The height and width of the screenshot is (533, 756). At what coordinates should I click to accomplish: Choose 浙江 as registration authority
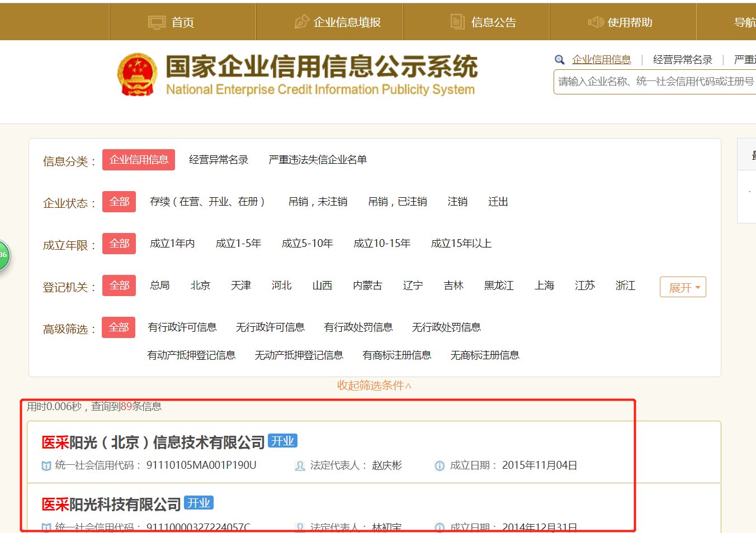pos(625,285)
